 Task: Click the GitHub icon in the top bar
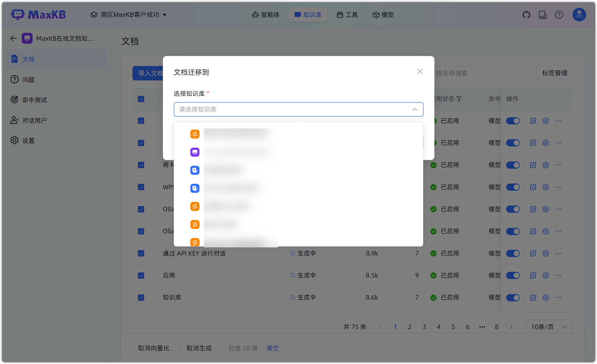click(526, 14)
